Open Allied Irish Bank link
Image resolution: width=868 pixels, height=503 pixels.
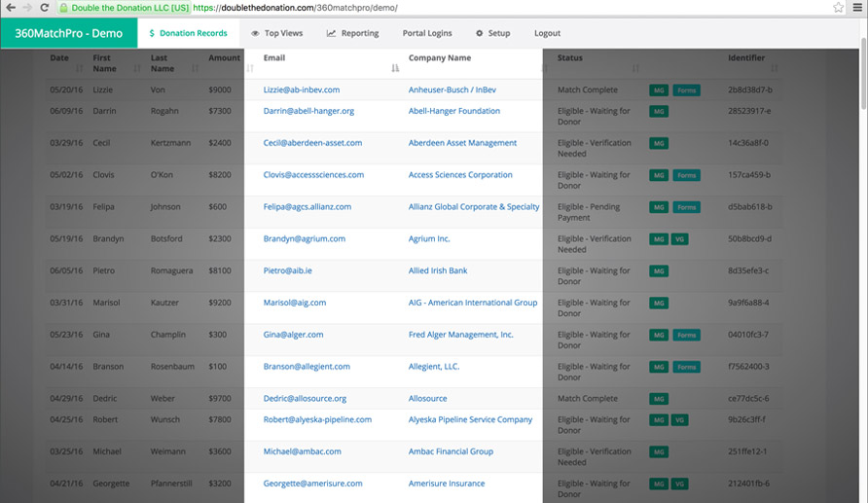[x=437, y=270]
